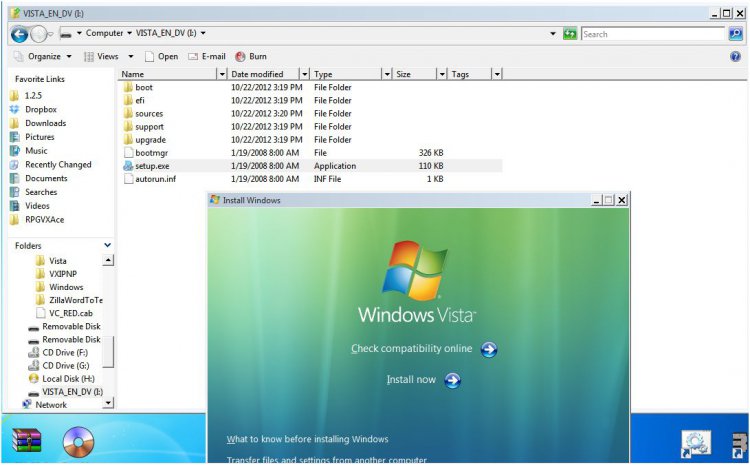Click the Folders tree scroll up arrow
The height and width of the screenshot is (465, 750).
point(109,260)
